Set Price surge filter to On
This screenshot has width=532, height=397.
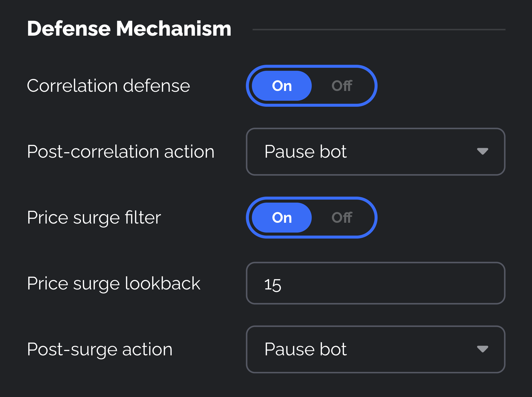(x=282, y=218)
